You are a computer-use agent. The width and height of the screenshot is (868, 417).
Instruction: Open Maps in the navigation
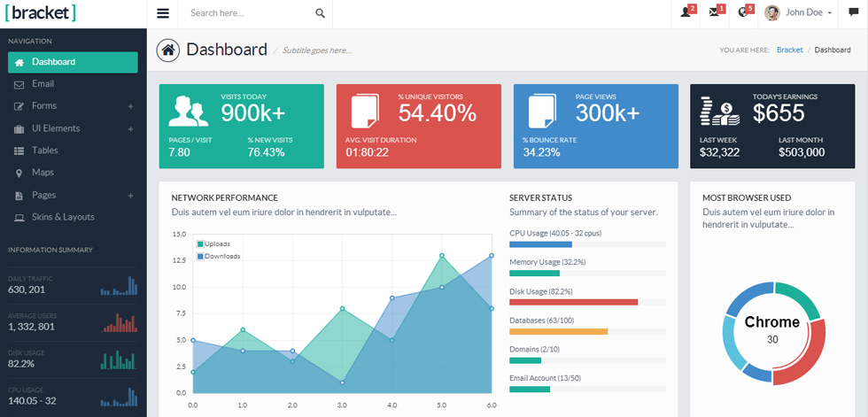click(73, 173)
